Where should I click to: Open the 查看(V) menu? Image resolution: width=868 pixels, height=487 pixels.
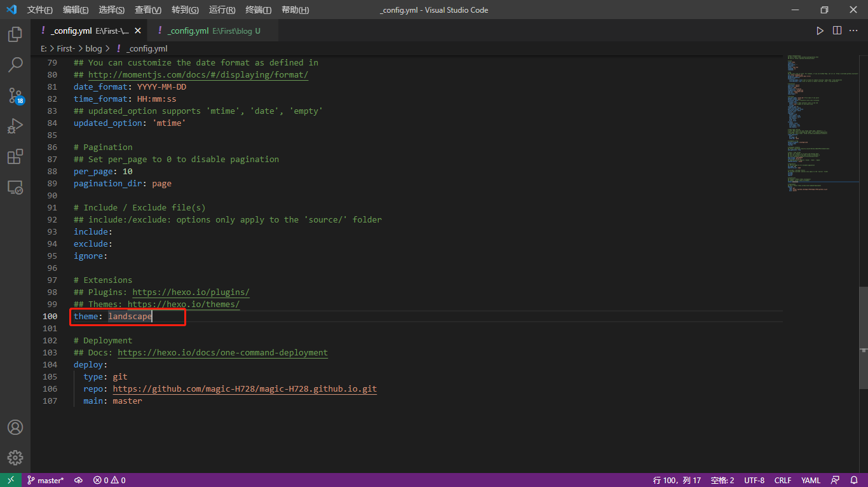tap(148, 10)
